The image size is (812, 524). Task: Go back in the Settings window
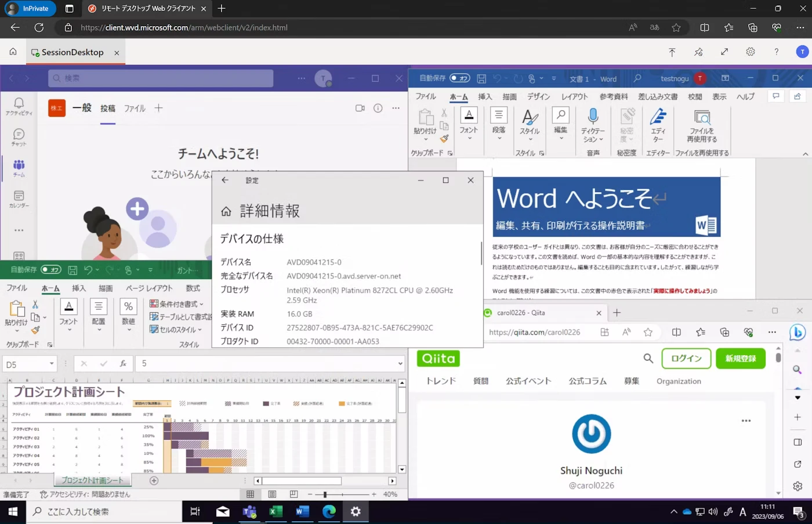(225, 180)
